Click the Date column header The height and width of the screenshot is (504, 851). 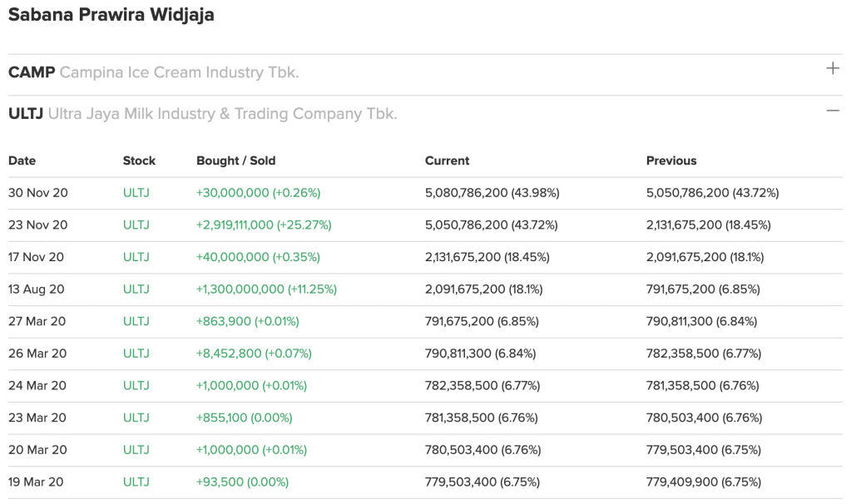coord(22,161)
